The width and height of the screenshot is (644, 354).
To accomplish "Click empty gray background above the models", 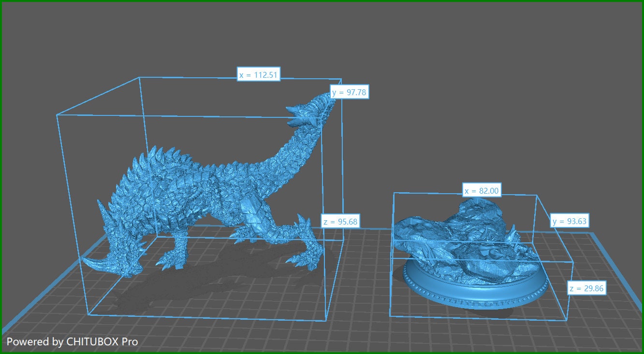I will tap(435, 72).
